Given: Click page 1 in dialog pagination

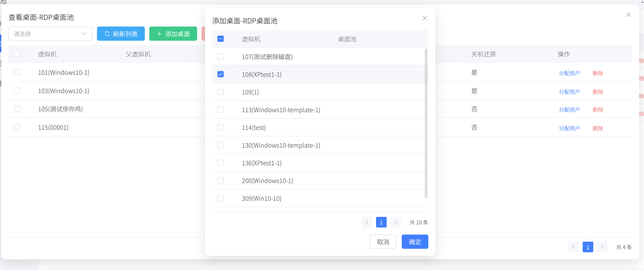Looking at the screenshot, I should click(381, 222).
